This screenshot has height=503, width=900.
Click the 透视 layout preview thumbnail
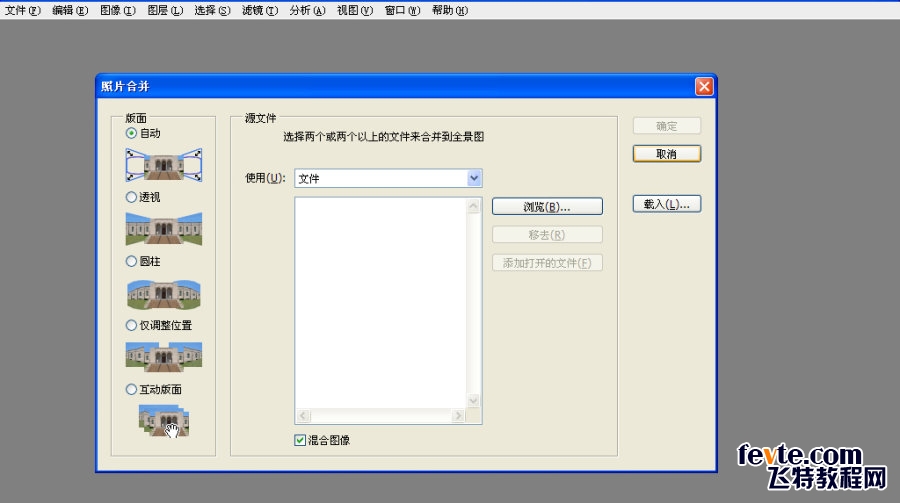[164, 229]
